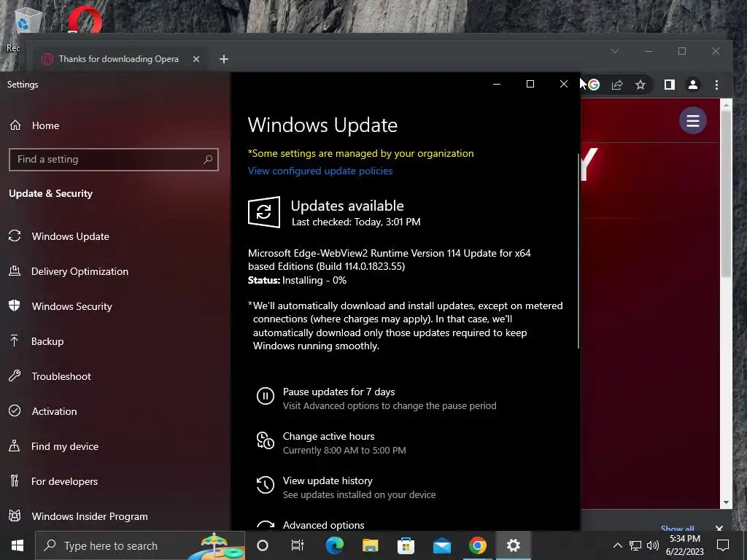Screen dimensions: 747x560
Task: Click the Troubleshoot wrench icon
Action: pyautogui.click(x=15, y=376)
